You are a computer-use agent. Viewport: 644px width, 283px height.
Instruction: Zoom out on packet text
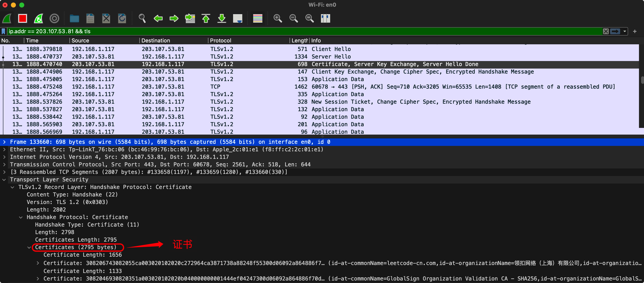point(294,18)
